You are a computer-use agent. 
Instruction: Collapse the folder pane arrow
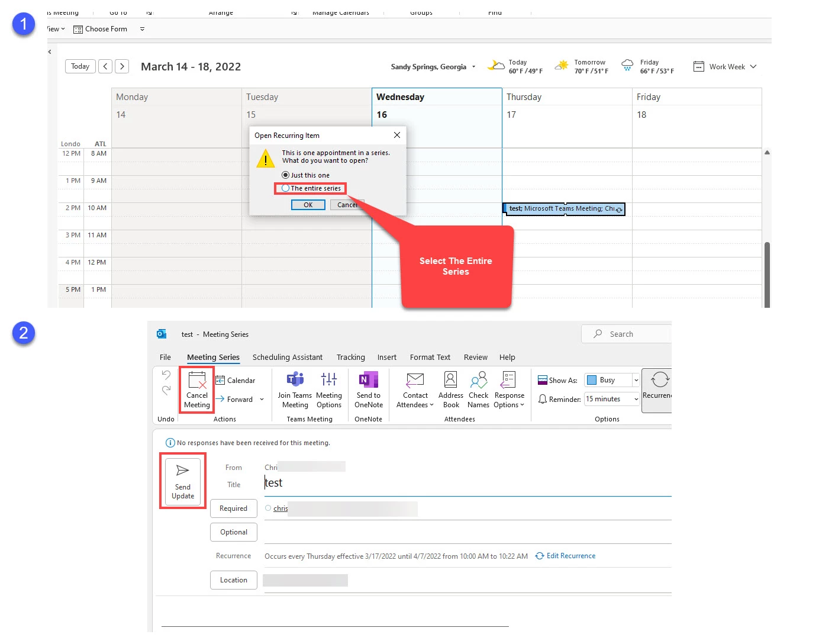click(x=50, y=51)
